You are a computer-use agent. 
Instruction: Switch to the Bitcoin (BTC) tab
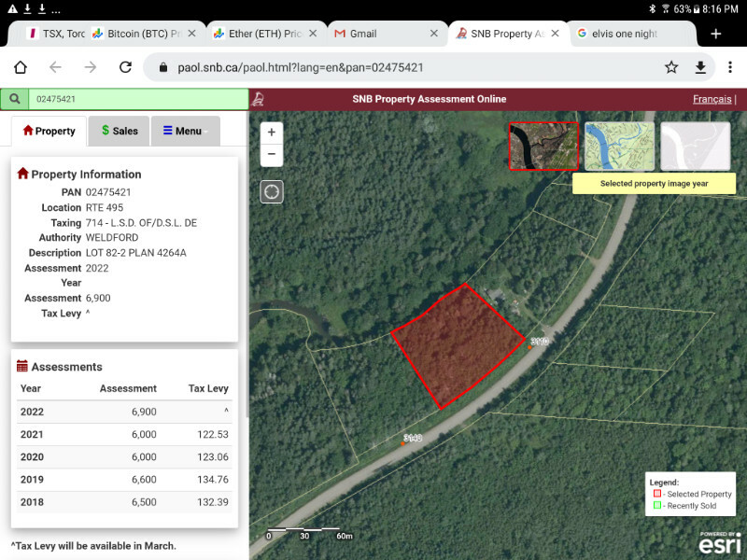(137, 34)
